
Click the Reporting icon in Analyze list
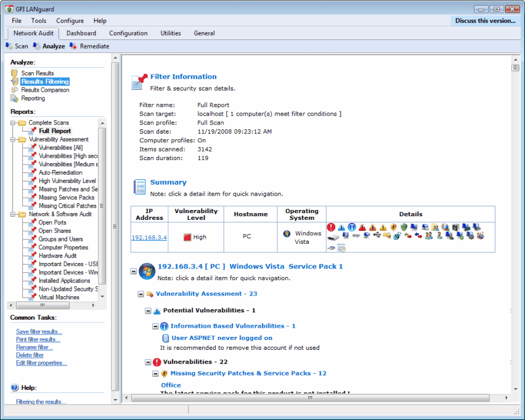(14, 98)
